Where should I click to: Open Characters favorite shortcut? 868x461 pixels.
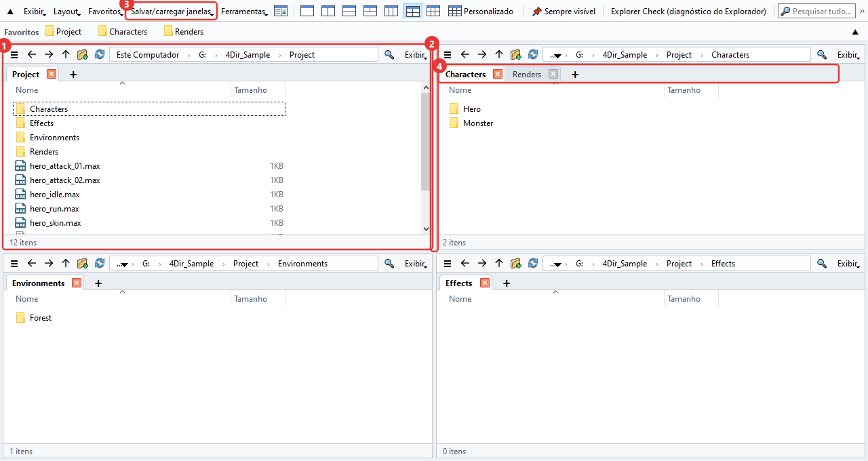click(x=123, y=32)
